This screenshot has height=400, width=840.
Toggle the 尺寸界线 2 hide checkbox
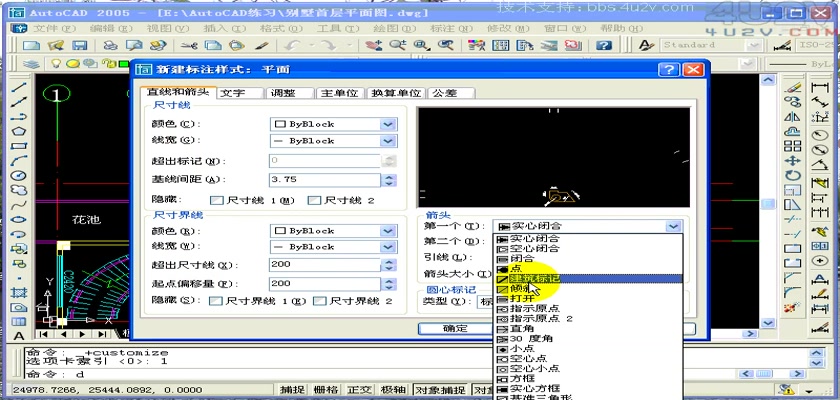tap(320, 300)
